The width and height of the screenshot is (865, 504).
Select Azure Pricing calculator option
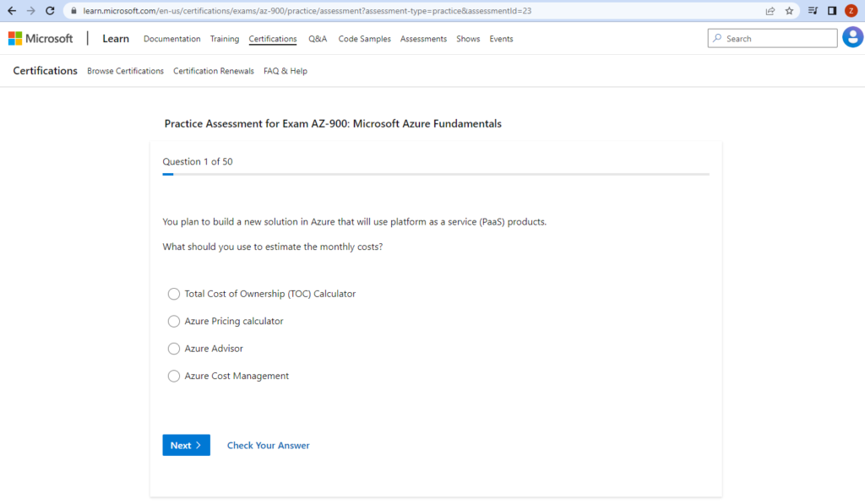pos(226,321)
